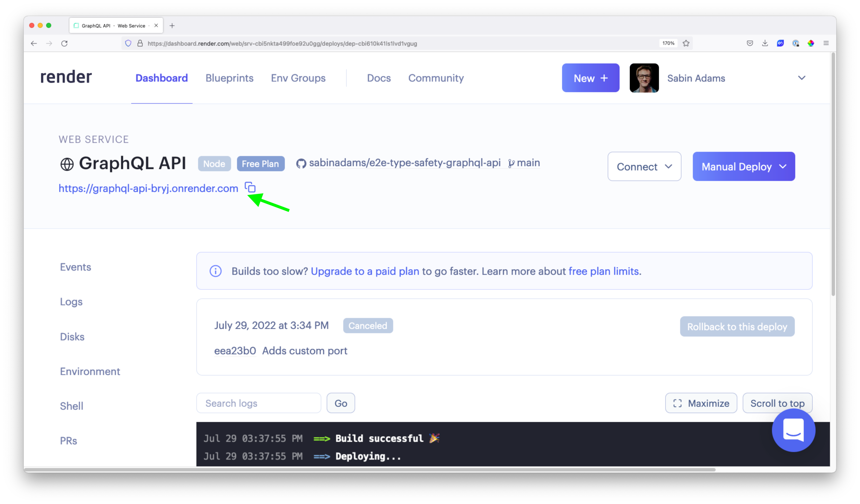The image size is (860, 504).
Task: Click the tracking protection shield icon
Action: [x=128, y=43]
